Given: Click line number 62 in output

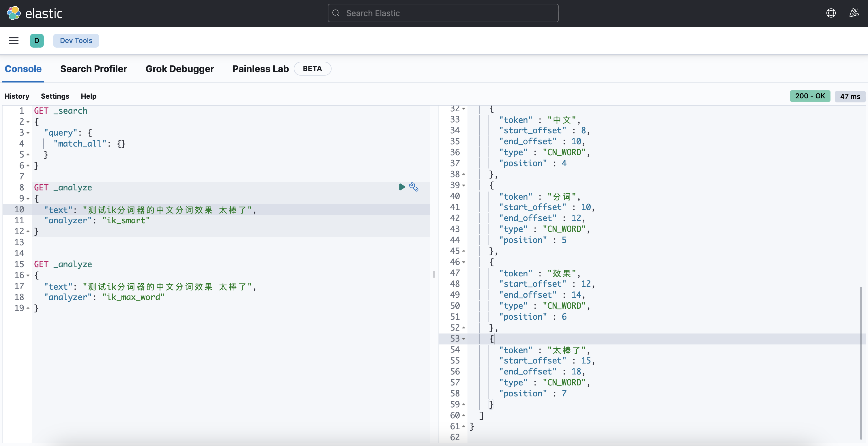Looking at the screenshot, I should [454, 438].
